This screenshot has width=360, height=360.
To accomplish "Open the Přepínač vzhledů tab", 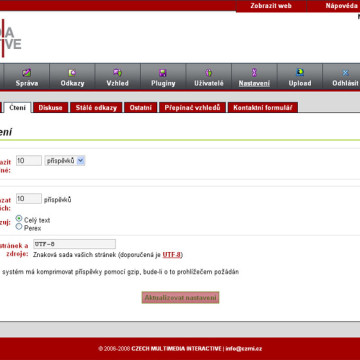I will [192, 108].
